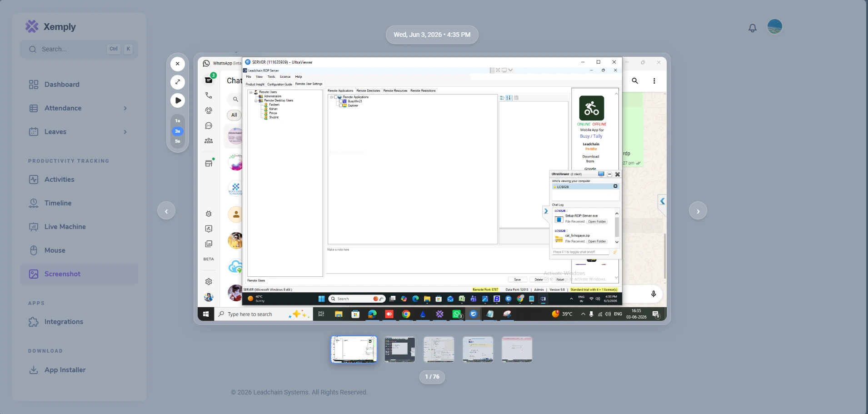The height and width of the screenshot is (414, 868).
Task: Expand the Attendance submenu chevron
Action: point(125,108)
